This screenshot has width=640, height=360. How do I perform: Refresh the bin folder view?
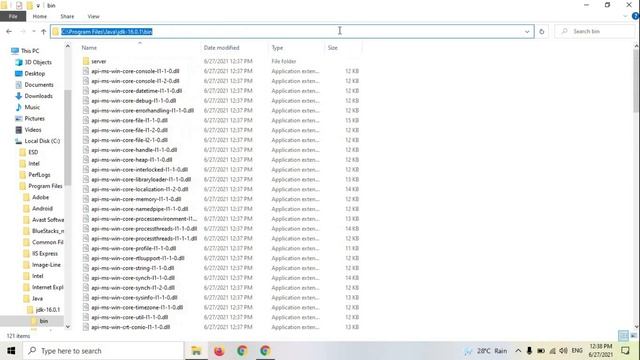click(542, 31)
